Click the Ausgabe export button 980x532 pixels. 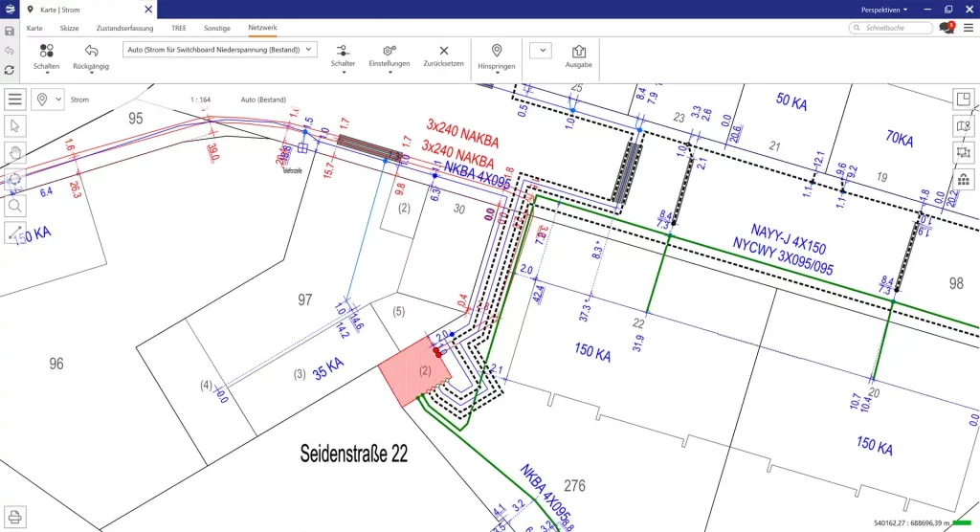[578, 55]
